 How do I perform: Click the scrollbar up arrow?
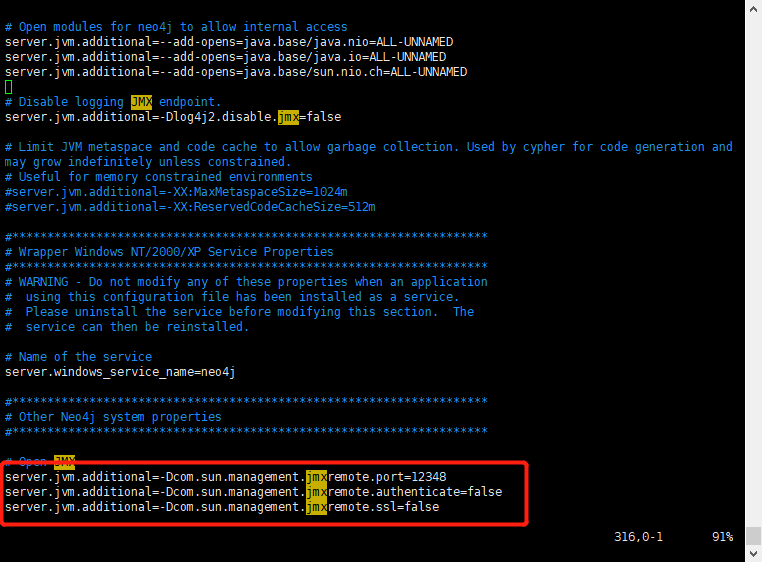point(753,9)
